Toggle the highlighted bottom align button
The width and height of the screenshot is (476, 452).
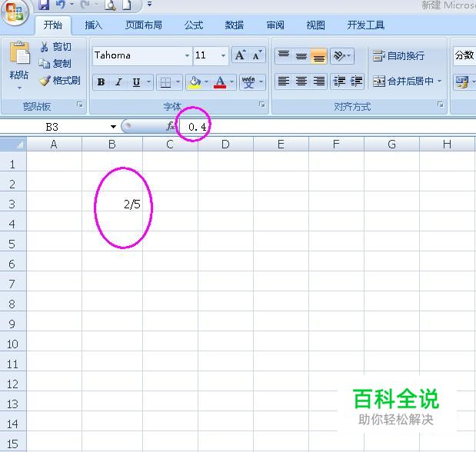click(319, 56)
